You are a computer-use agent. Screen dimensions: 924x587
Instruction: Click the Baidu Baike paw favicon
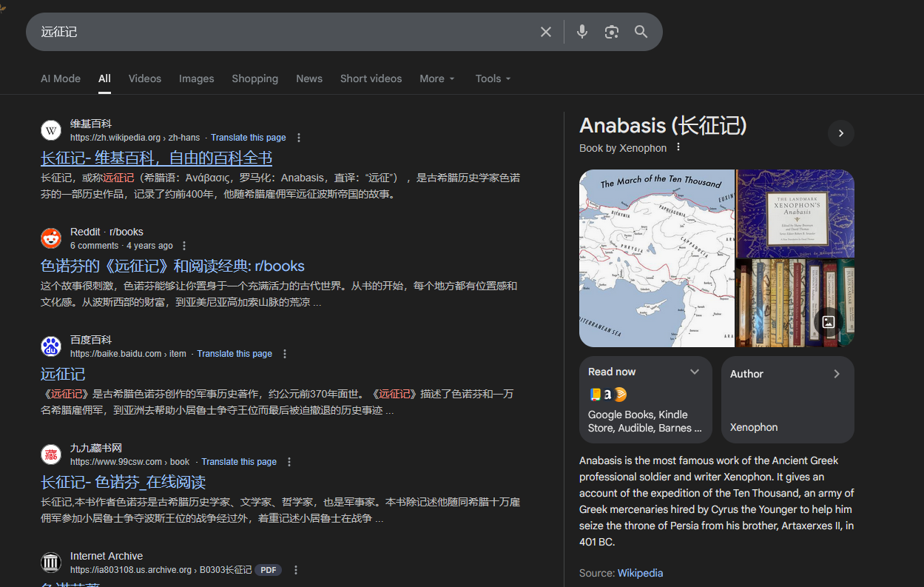tap(51, 346)
